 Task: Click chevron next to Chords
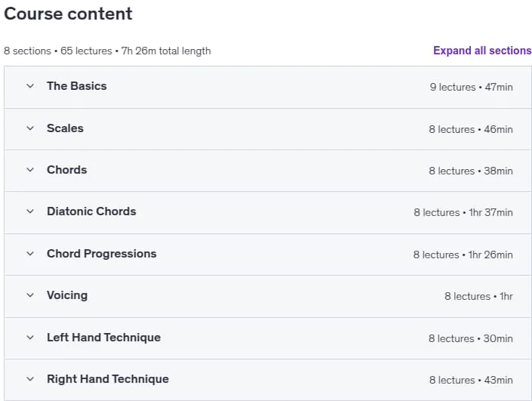tap(30, 170)
